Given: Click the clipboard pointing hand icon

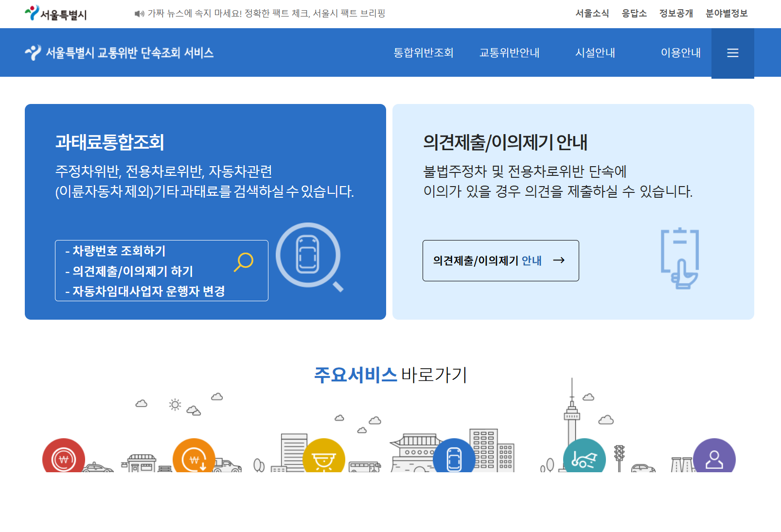Looking at the screenshot, I should coord(680,258).
